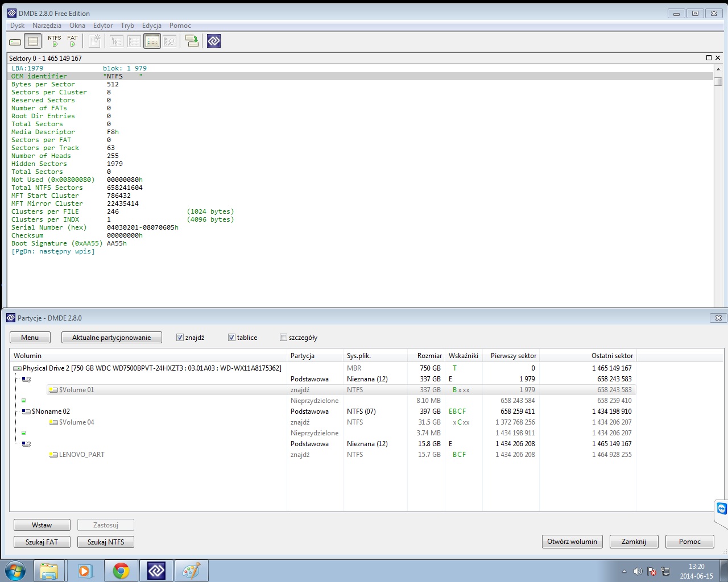The image size is (728, 582).
Task: Click the Zamknij button
Action: pos(634,542)
